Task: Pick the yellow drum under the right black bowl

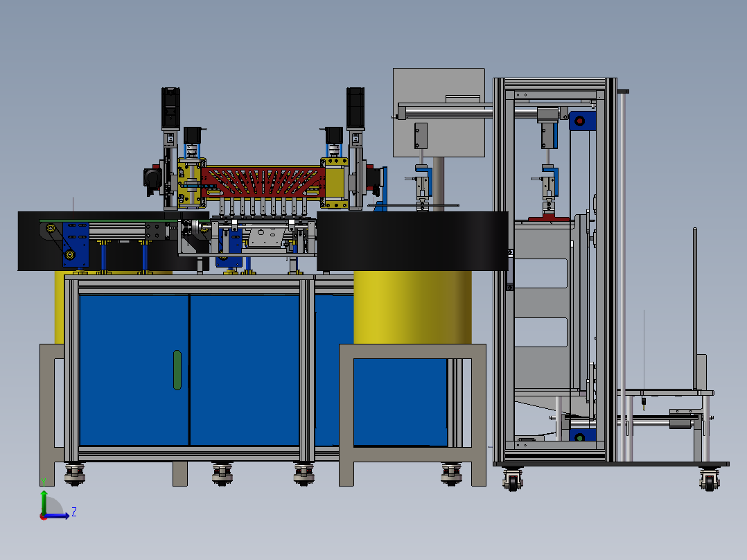Action: 412,308
